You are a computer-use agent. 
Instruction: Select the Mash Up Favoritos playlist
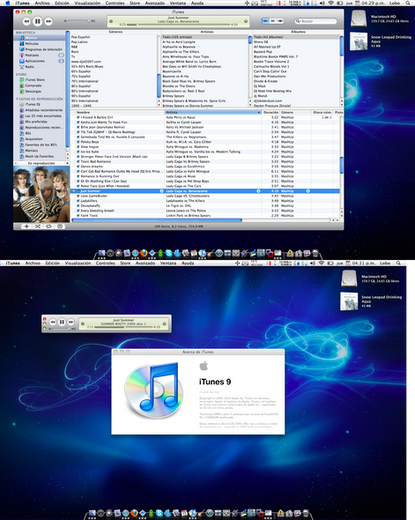37,156
